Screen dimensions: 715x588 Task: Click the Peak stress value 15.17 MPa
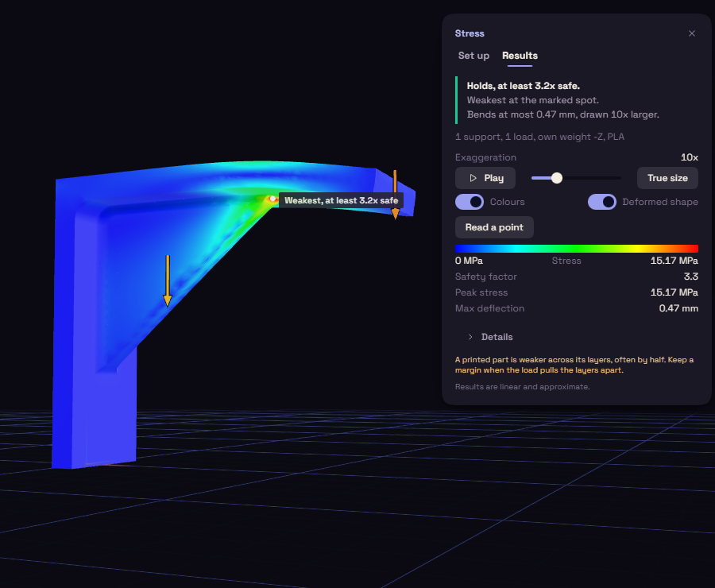pyautogui.click(x=674, y=292)
